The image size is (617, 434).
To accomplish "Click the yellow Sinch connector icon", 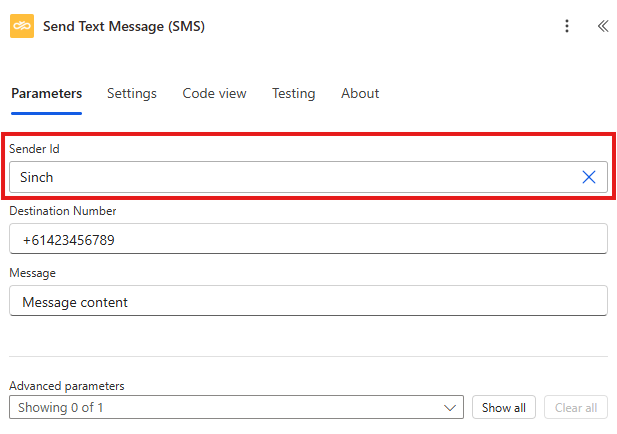I will [22, 26].
